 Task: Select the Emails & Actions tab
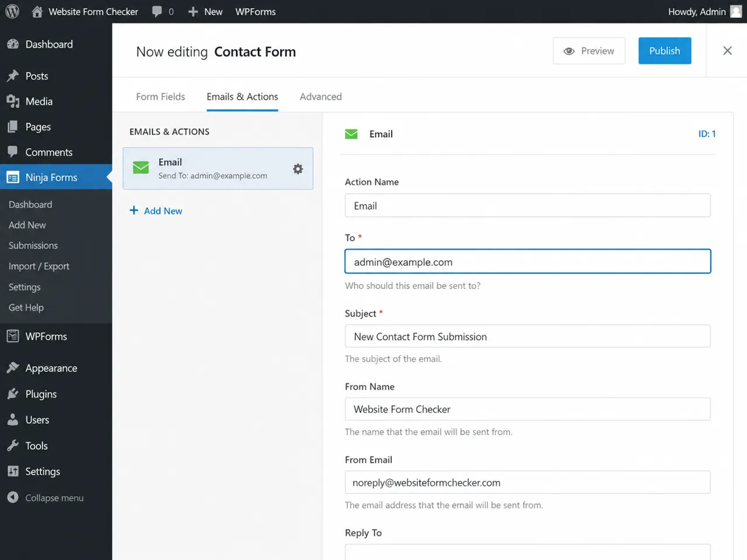pos(242,97)
